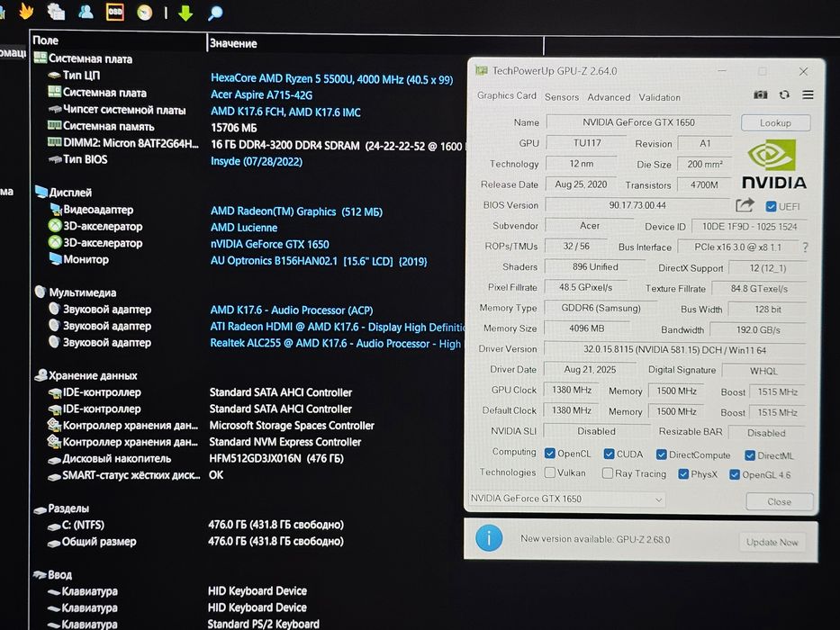Viewport: 840px width, 630px height.
Task: Click the blue info icon in update bar
Action: (x=489, y=538)
